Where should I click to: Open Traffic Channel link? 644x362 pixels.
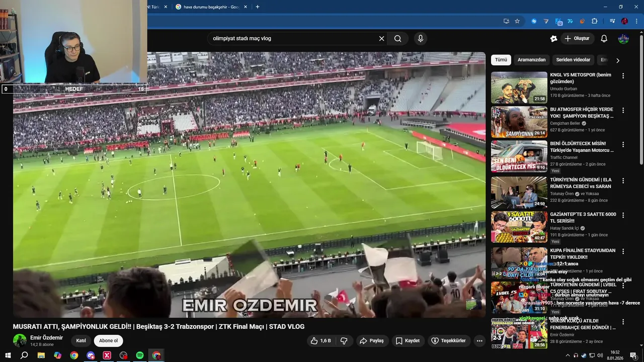tap(563, 157)
